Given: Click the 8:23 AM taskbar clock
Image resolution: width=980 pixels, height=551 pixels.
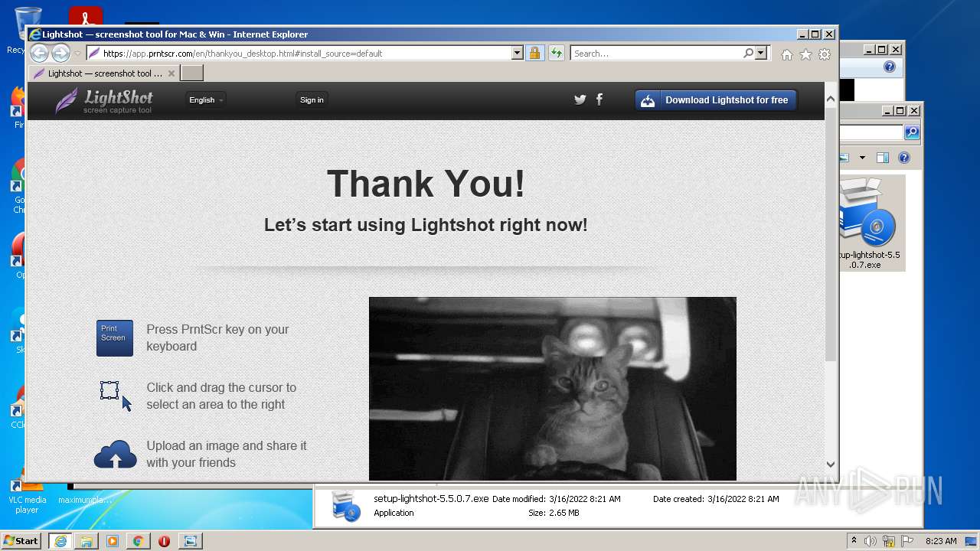Looking at the screenshot, I should [941, 541].
